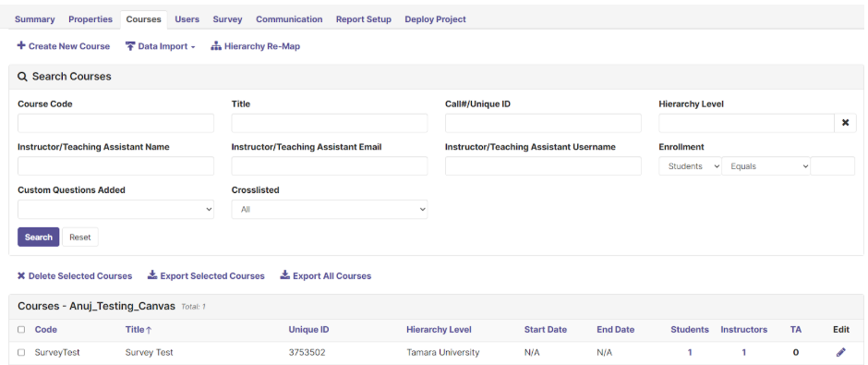The width and height of the screenshot is (868, 365).
Task: Click the X icon of Delete Selected Courses
Action: [21, 275]
